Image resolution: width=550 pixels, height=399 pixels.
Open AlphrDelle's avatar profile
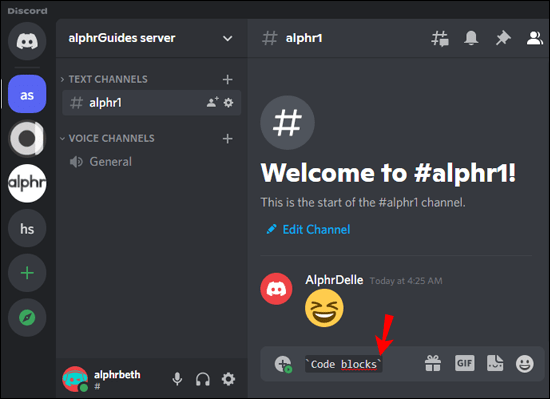click(276, 289)
